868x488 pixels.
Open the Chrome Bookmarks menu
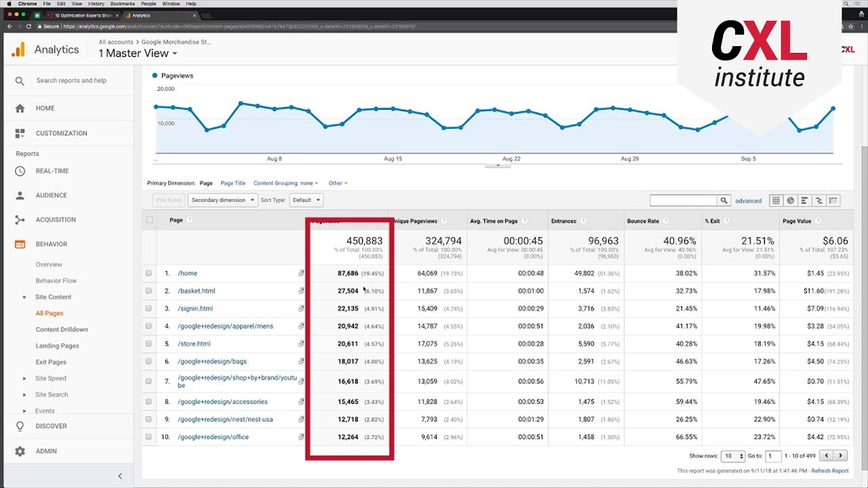pos(123,4)
